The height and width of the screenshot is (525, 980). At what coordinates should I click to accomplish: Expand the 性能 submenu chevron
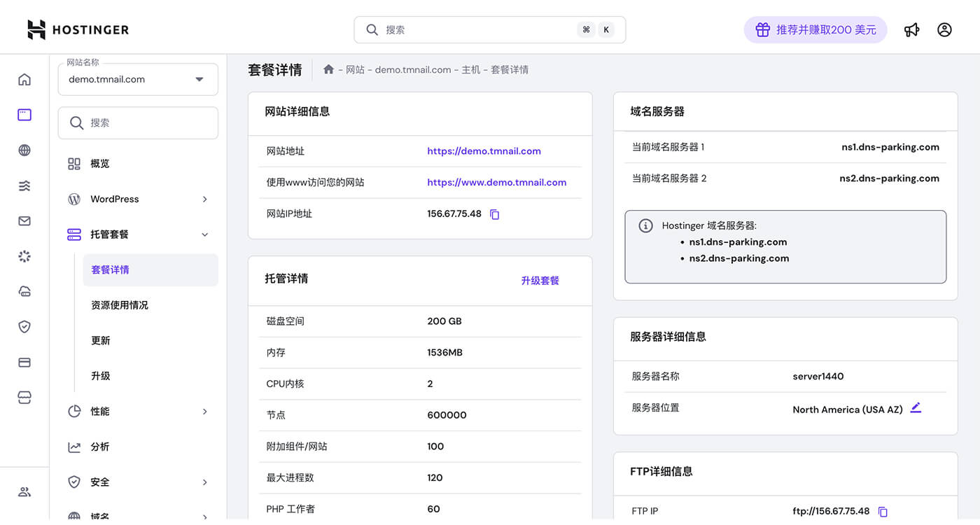click(x=205, y=412)
